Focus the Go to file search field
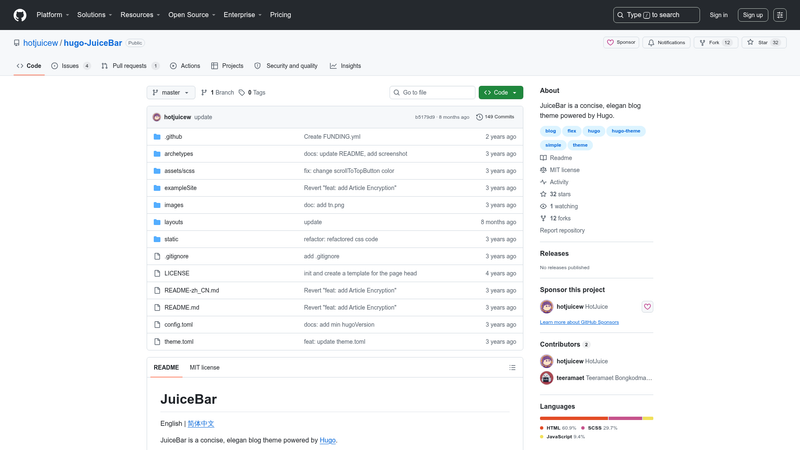The width and height of the screenshot is (800, 450). [432, 92]
